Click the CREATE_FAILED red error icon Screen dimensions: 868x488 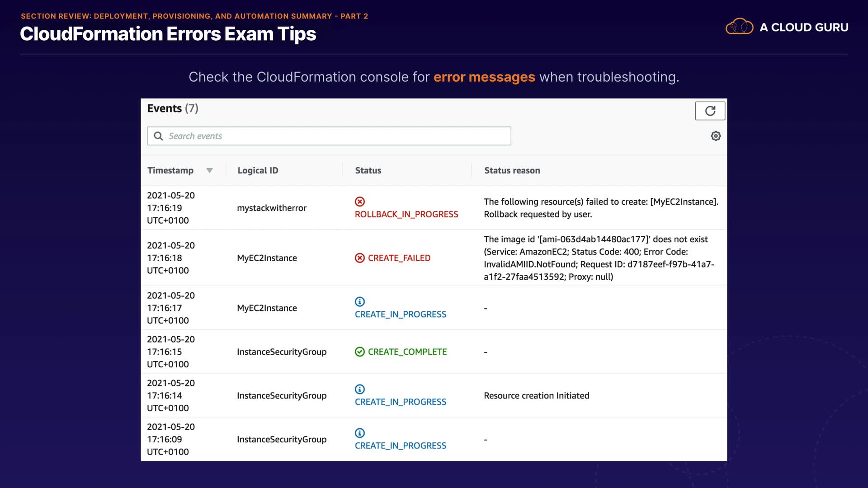tap(360, 258)
